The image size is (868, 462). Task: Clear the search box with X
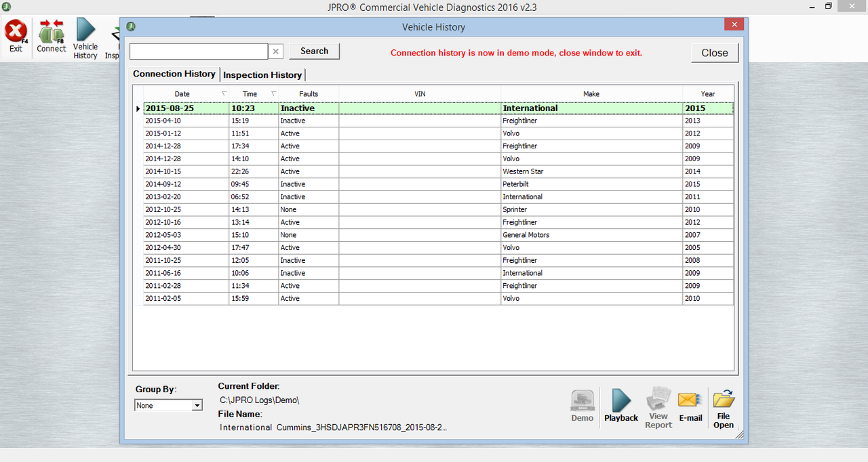point(276,51)
